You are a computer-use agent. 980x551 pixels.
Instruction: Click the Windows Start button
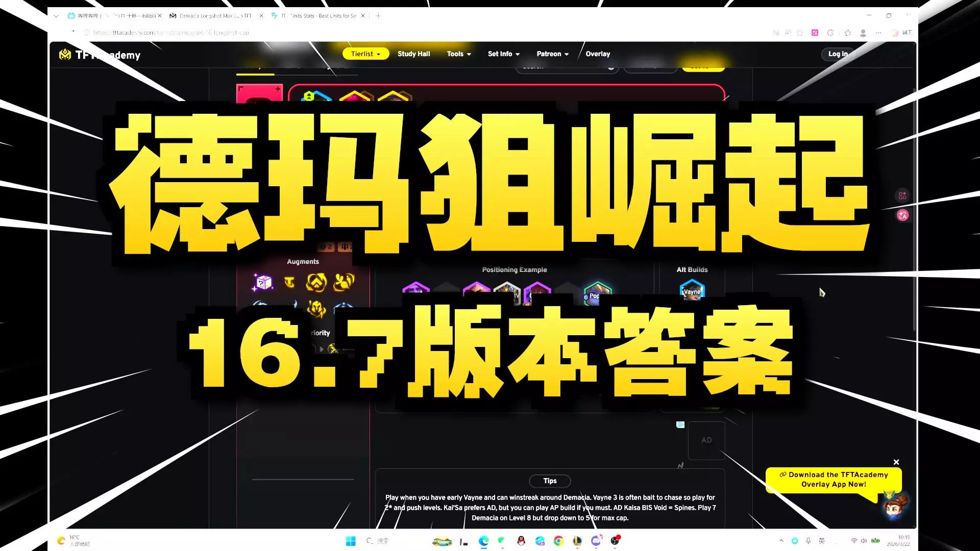coord(351,541)
